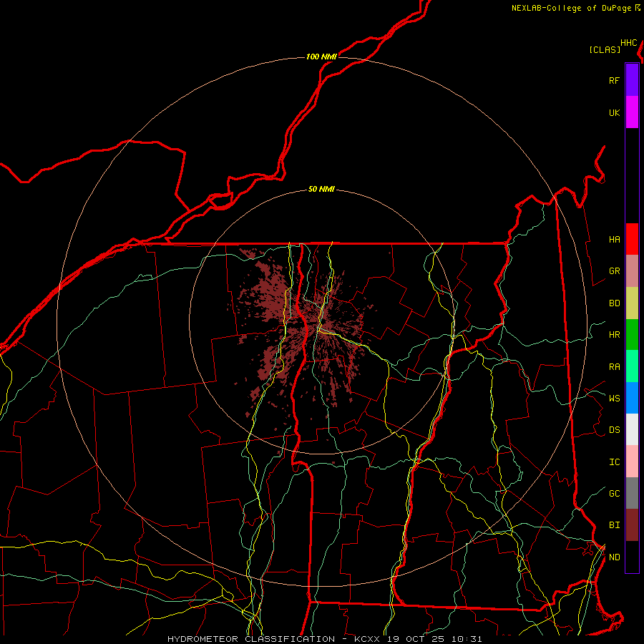The width and height of the screenshot is (644, 644).
Task: Click the HA red legend swatch
Action: (x=632, y=239)
